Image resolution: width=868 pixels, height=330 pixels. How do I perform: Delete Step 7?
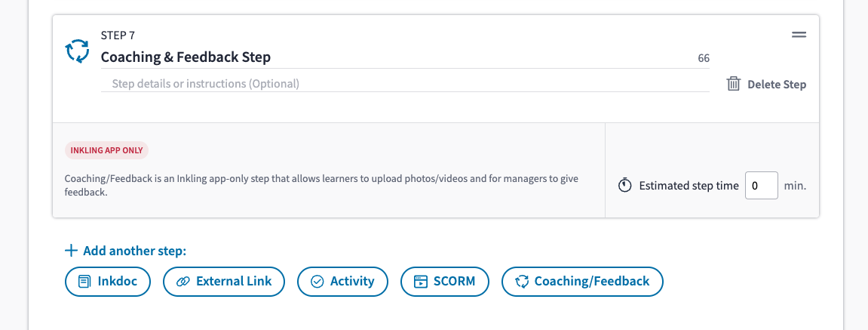tap(767, 85)
